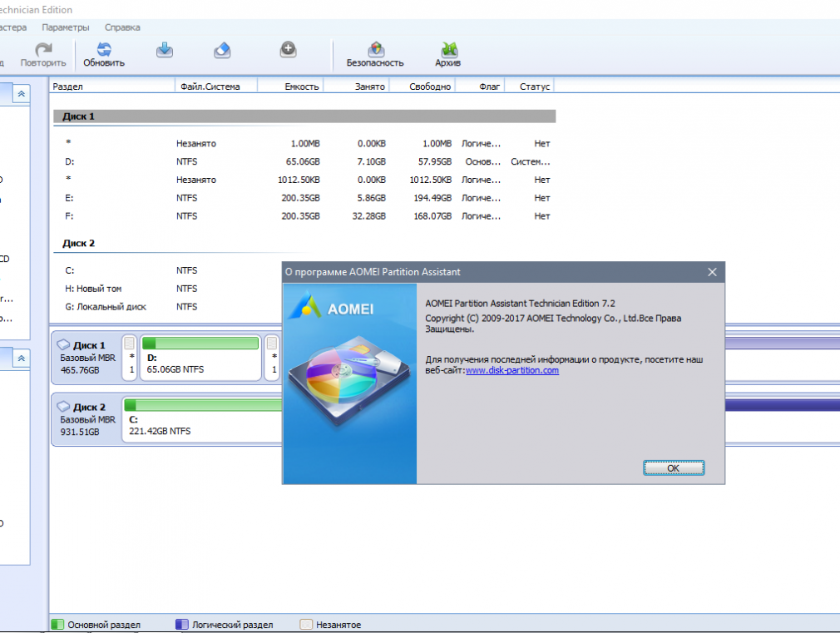840x633 pixels.
Task: Click the free space value 57.95GB
Action: click(435, 162)
